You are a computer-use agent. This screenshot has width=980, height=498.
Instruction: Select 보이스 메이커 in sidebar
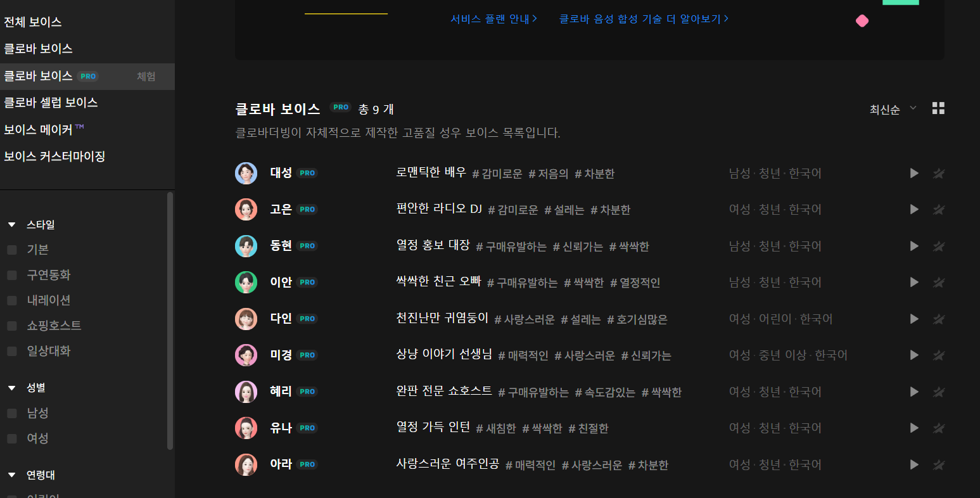pyautogui.click(x=44, y=129)
